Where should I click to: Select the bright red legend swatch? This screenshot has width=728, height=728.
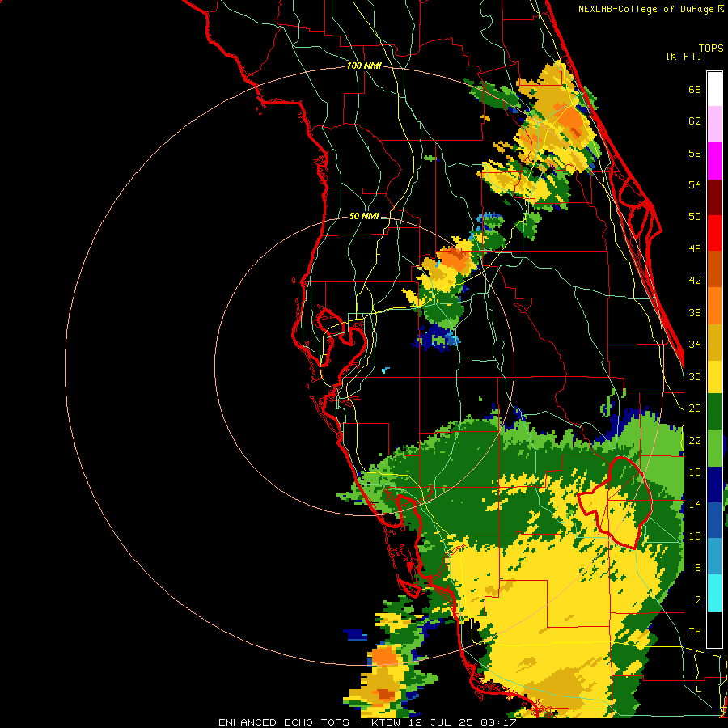[714, 234]
